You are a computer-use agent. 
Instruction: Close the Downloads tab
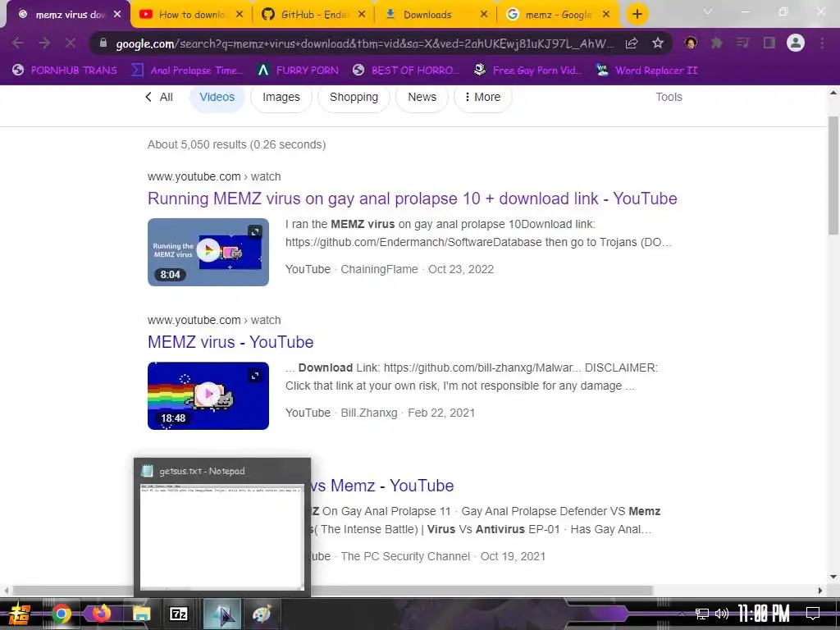(484, 15)
